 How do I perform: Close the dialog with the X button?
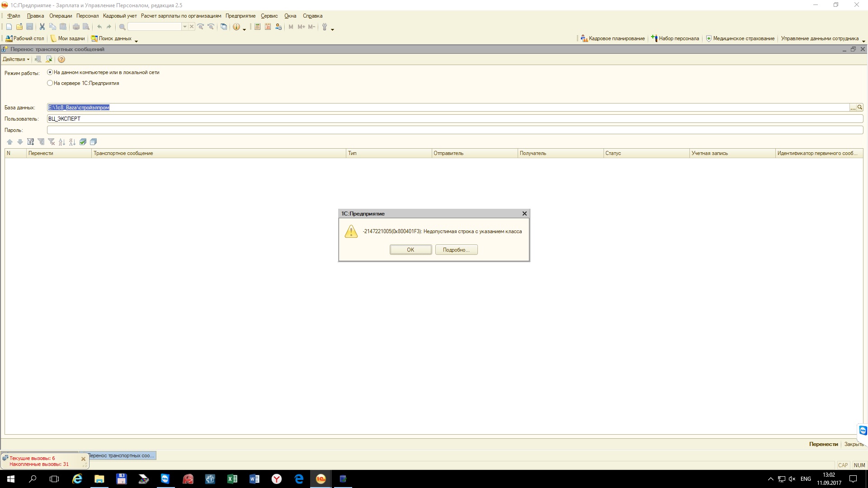pos(524,213)
